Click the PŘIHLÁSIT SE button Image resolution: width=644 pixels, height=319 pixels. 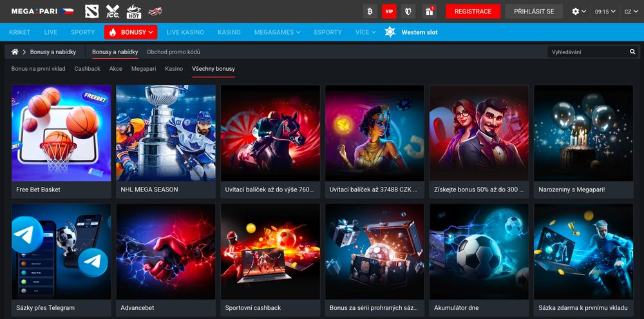(x=534, y=12)
